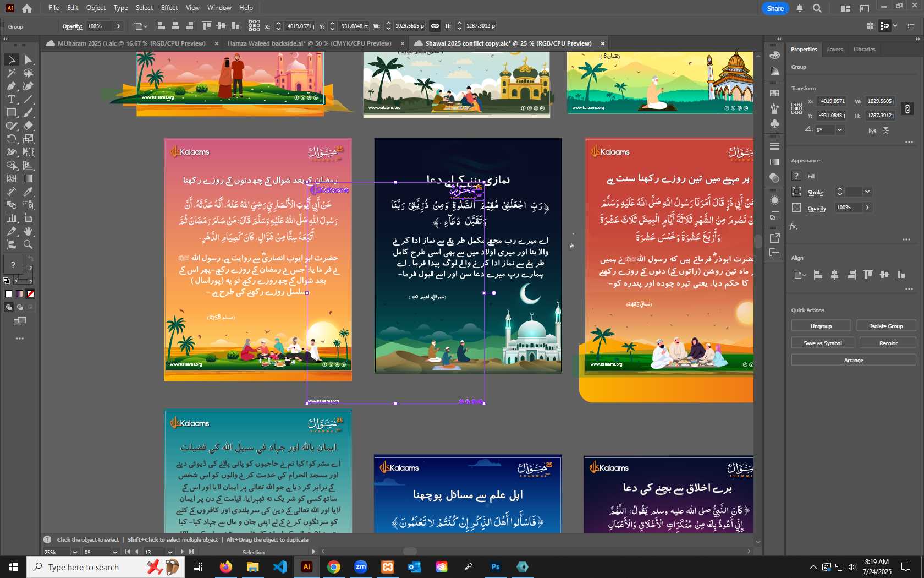
Task: Click the Ungroup button
Action: tap(821, 326)
